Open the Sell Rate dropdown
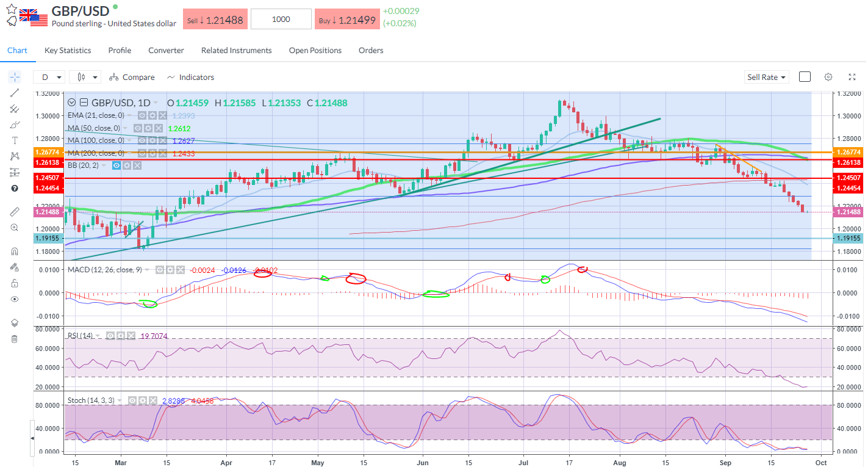The height and width of the screenshot is (467, 868). point(767,77)
